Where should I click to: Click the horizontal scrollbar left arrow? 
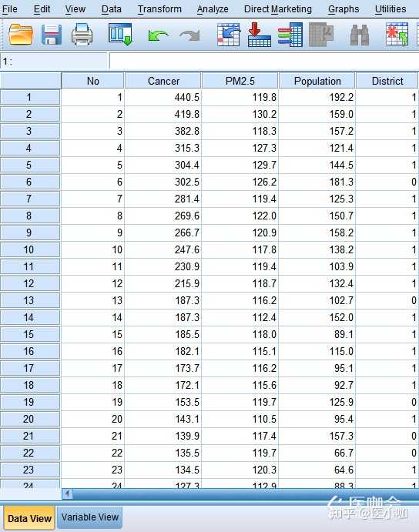pyautogui.click(x=67, y=494)
